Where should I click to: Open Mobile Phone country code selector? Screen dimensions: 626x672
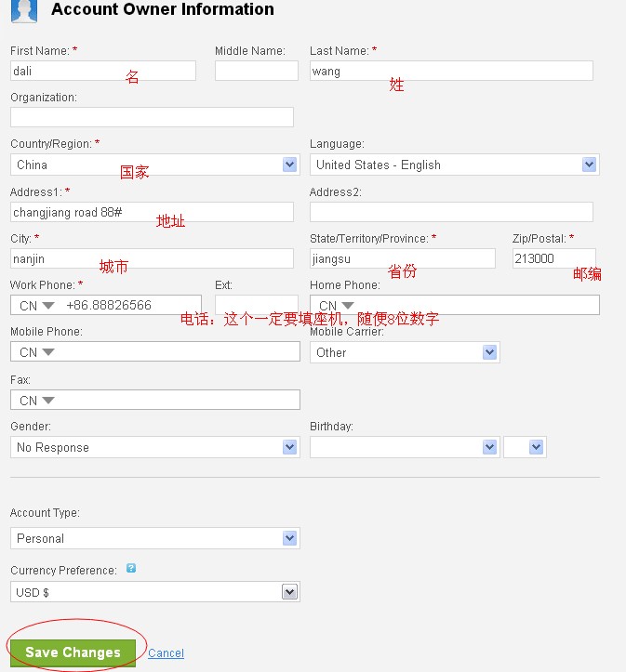(x=37, y=352)
